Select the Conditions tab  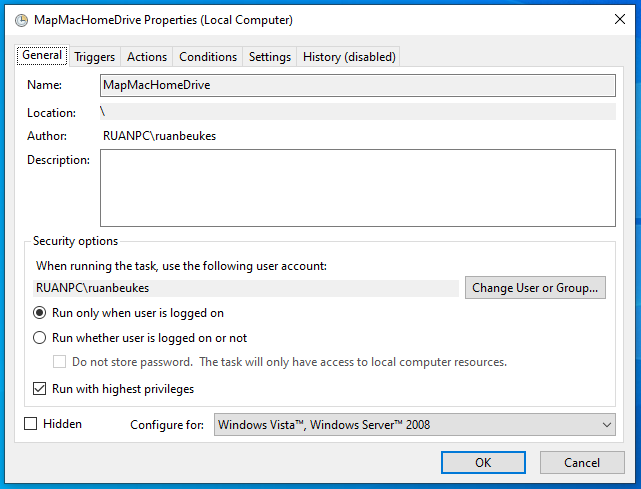pos(208,57)
